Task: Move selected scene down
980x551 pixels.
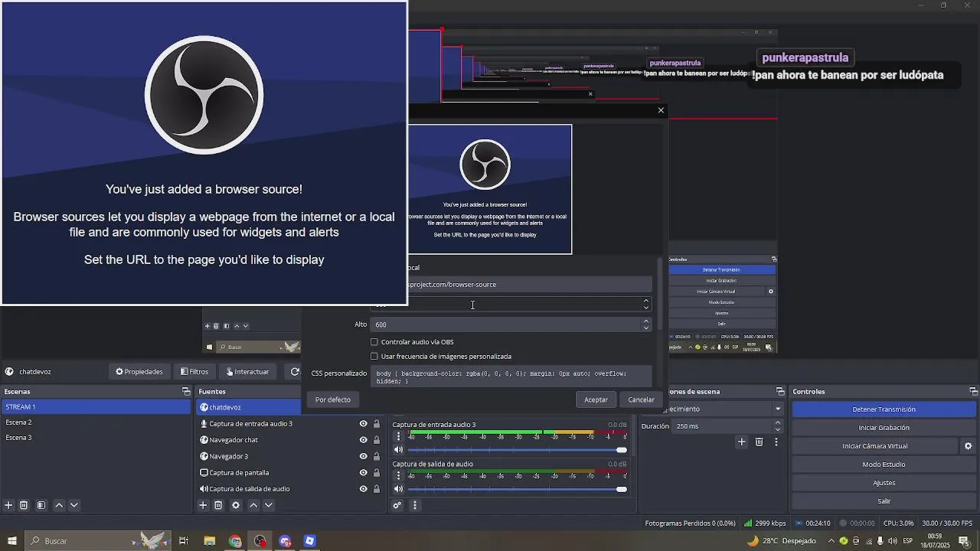Action: coord(74,505)
